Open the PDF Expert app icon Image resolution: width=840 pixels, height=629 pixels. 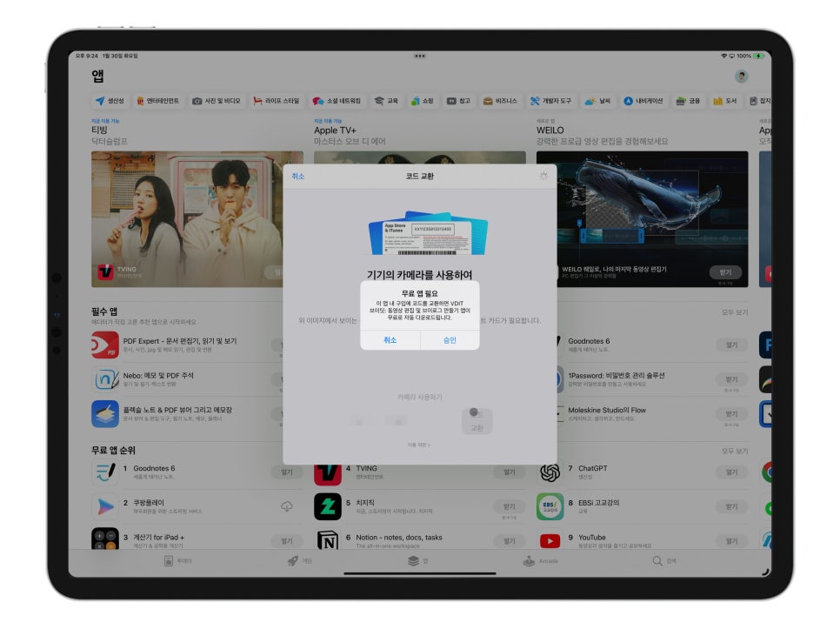(x=105, y=345)
